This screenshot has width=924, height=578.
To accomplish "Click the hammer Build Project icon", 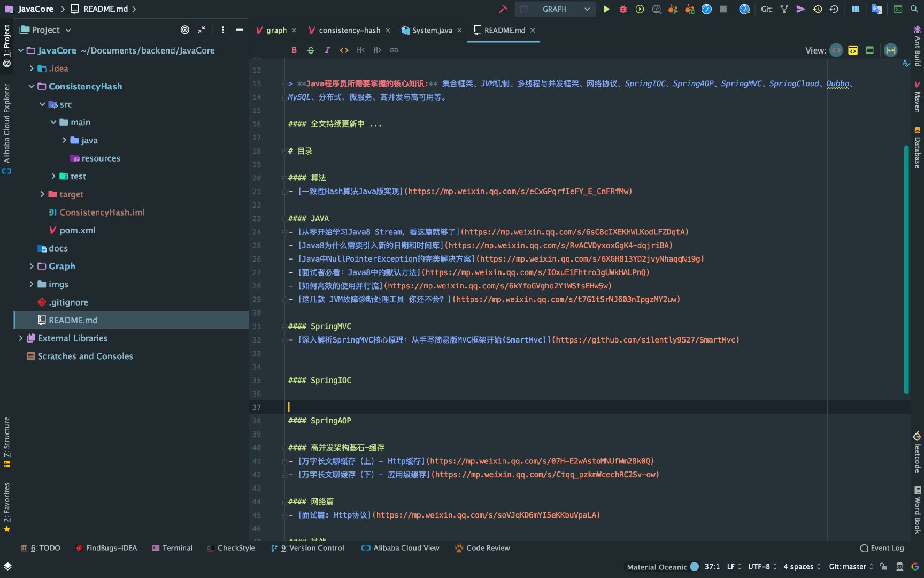I will [503, 9].
